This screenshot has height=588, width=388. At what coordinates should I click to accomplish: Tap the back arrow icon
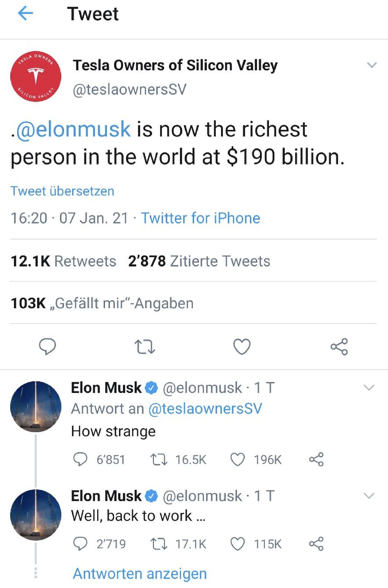[26, 13]
